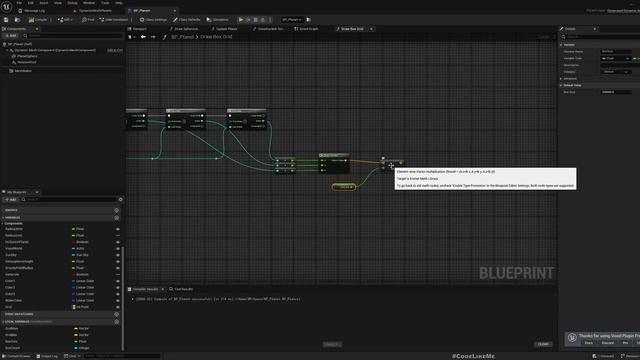640x360 pixels.
Task: Open the File menu
Action: [x=19, y=3]
